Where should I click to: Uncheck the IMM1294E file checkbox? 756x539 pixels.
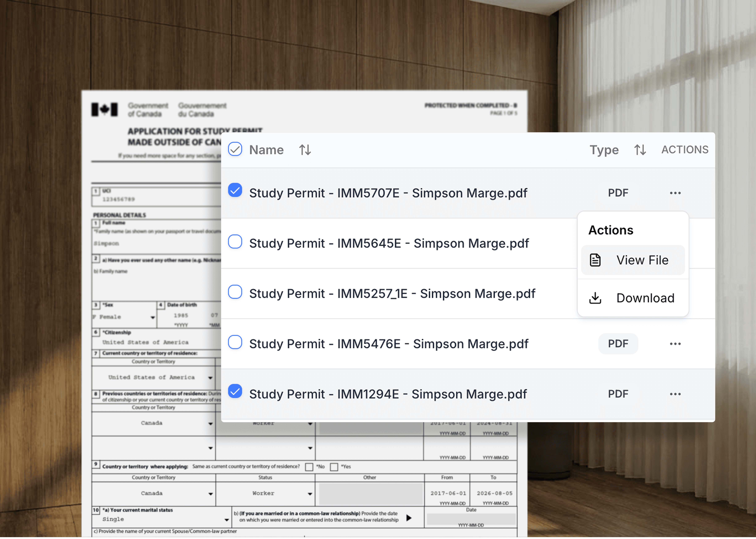coord(235,392)
